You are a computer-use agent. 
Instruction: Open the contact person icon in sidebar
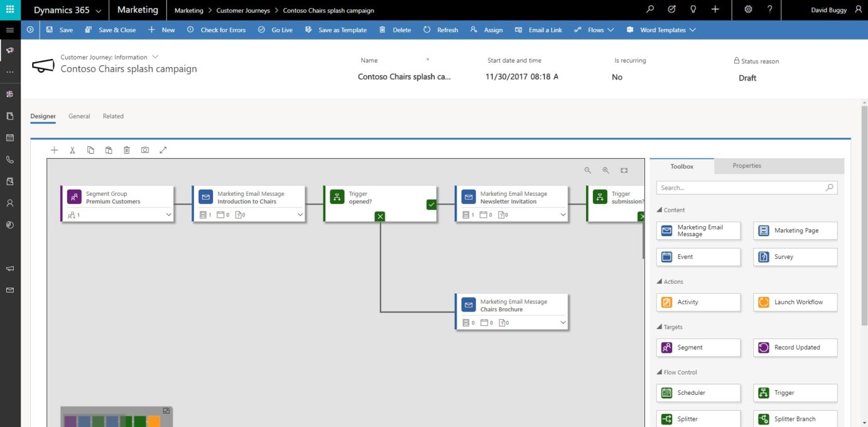(10, 203)
